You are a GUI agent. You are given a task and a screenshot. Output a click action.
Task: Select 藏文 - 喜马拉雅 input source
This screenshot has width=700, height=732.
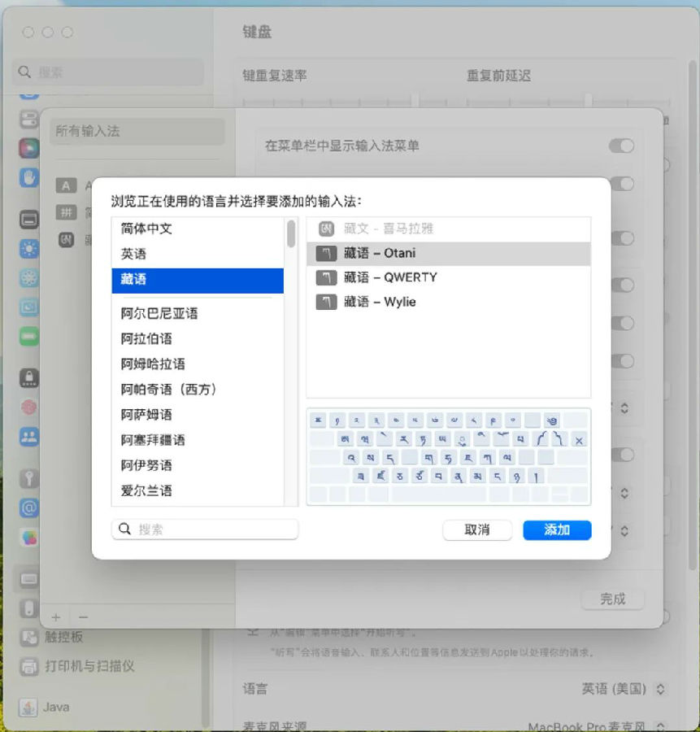tap(449, 229)
